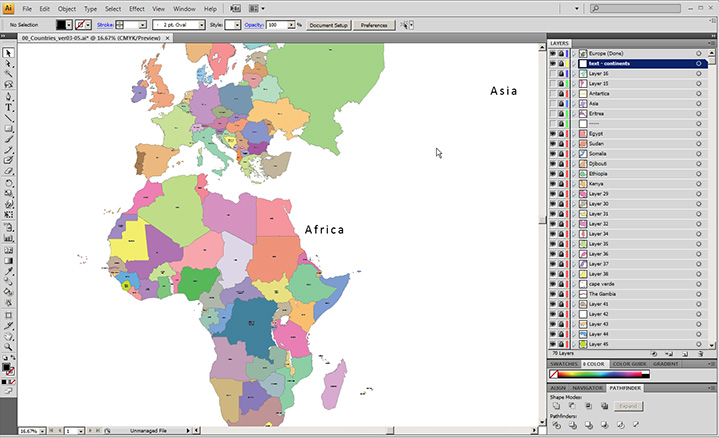
Task: Open the Effect menu
Action: click(136, 8)
